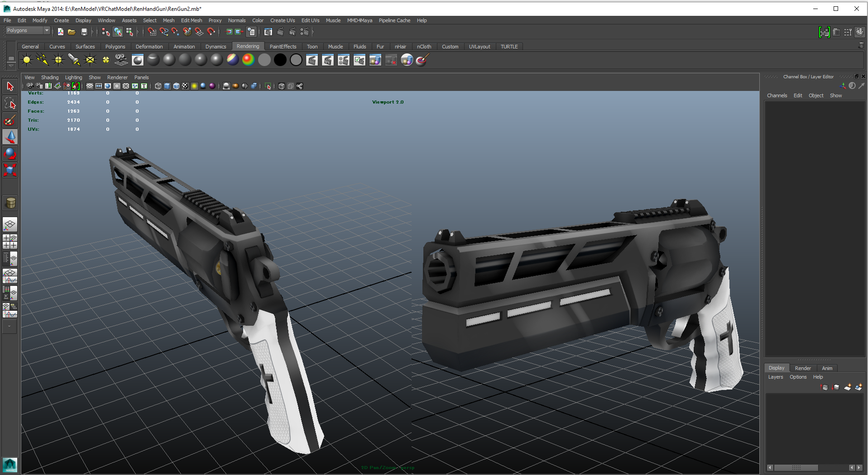Click the layer editor horizontal scrollbar
868x475 pixels.
(796, 467)
